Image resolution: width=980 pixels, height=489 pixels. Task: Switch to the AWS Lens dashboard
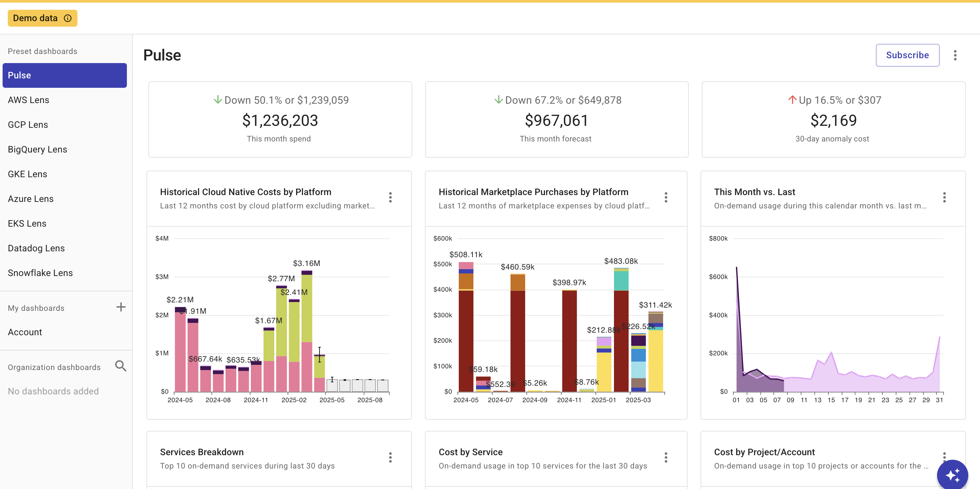click(29, 100)
